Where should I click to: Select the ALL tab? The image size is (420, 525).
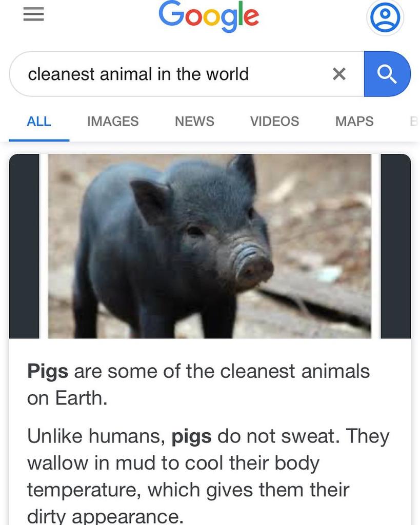(39, 121)
